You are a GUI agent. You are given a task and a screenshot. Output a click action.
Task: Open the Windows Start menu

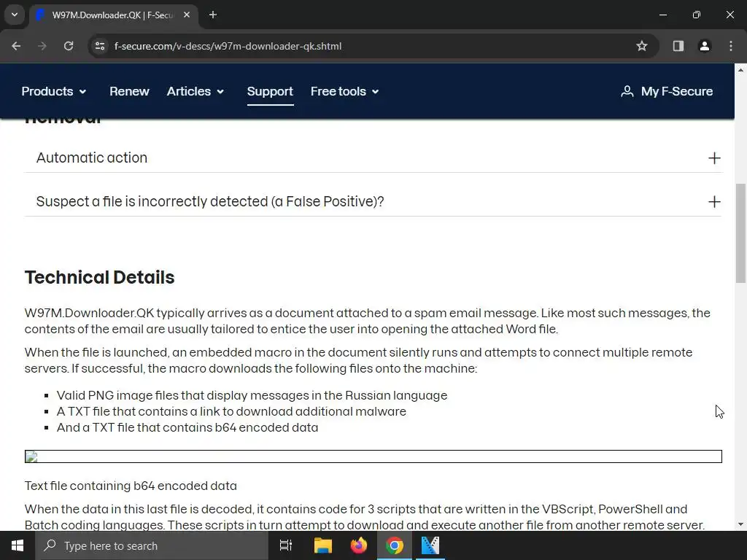[18, 545]
